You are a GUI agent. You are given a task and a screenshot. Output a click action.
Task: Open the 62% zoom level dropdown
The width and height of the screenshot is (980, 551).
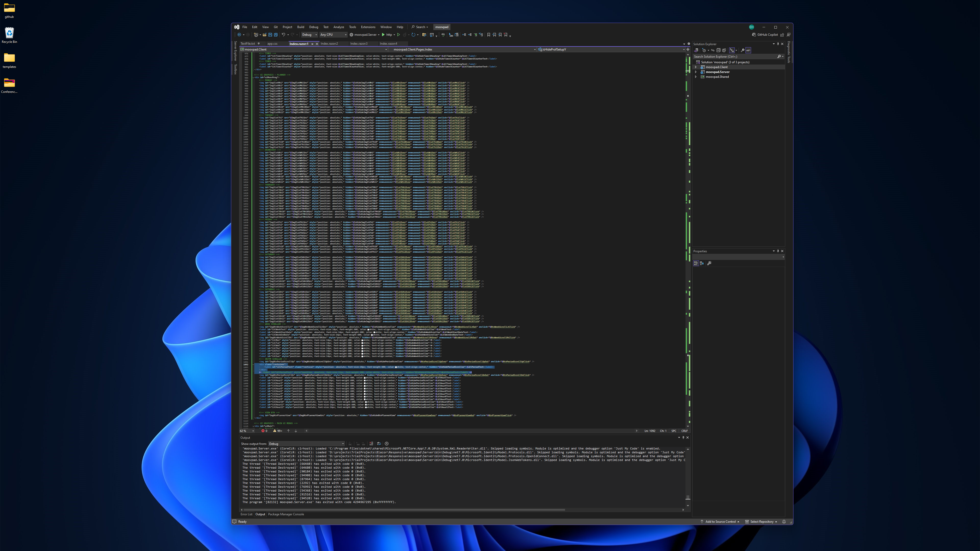click(247, 431)
